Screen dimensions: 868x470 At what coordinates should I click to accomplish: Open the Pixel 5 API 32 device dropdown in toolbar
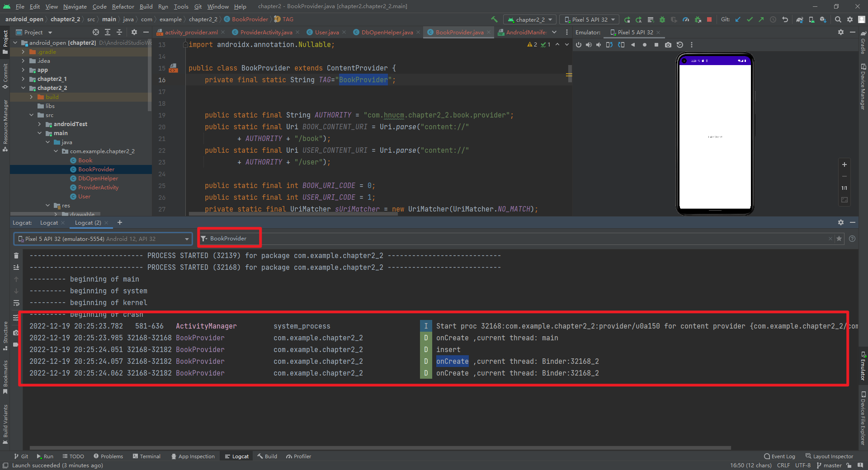coord(590,19)
